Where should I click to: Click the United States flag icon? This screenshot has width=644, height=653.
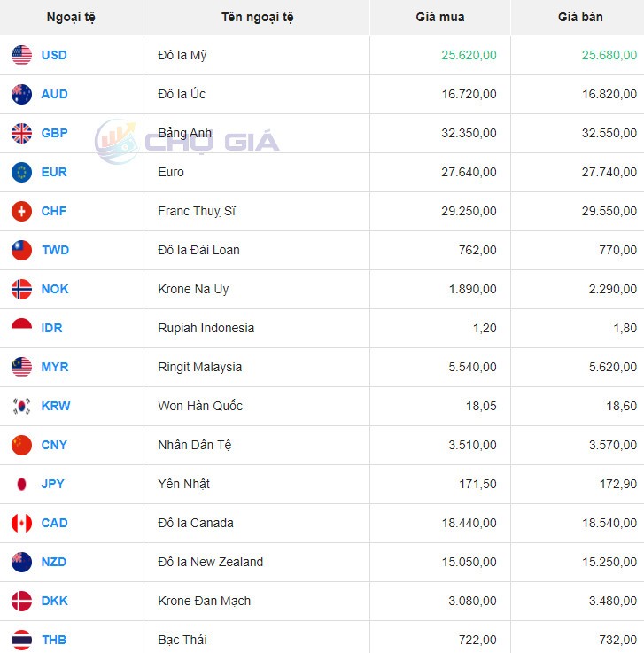(22, 55)
